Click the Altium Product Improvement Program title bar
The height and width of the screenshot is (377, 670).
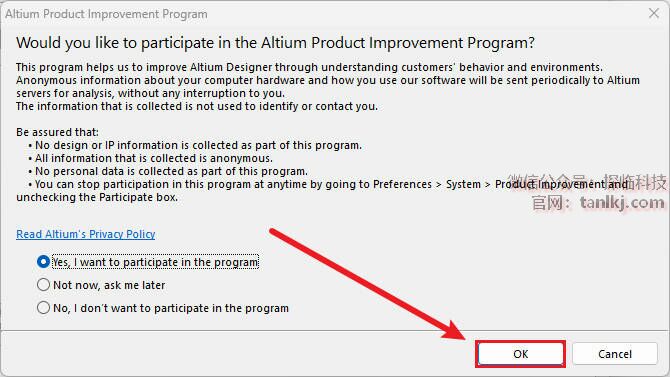[320, 14]
